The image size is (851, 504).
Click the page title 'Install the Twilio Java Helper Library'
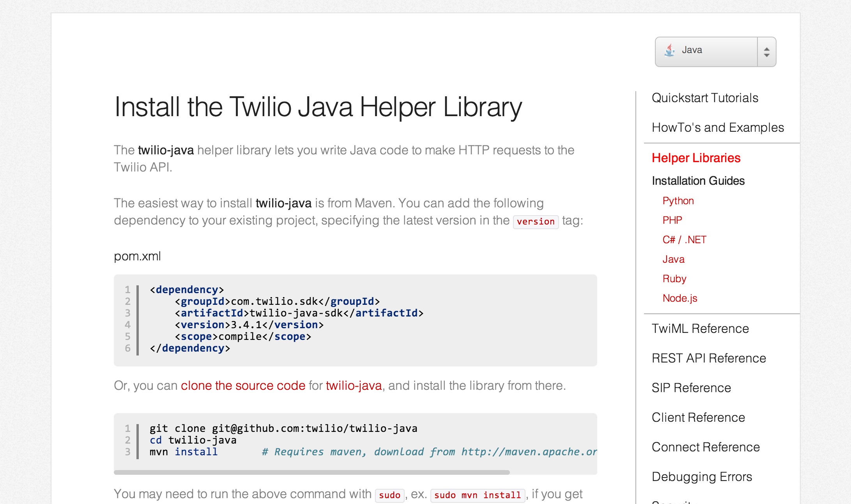point(318,107)
